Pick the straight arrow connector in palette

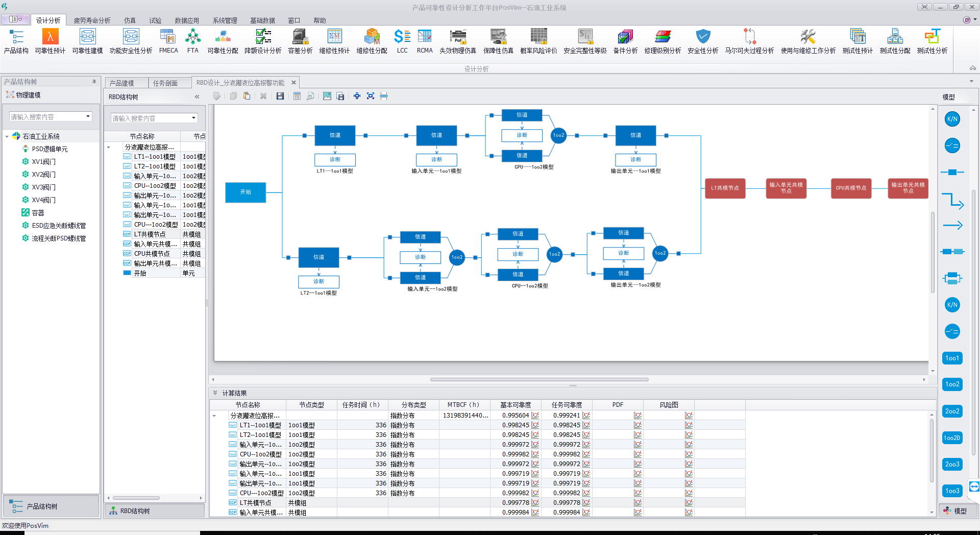point(952,225)
